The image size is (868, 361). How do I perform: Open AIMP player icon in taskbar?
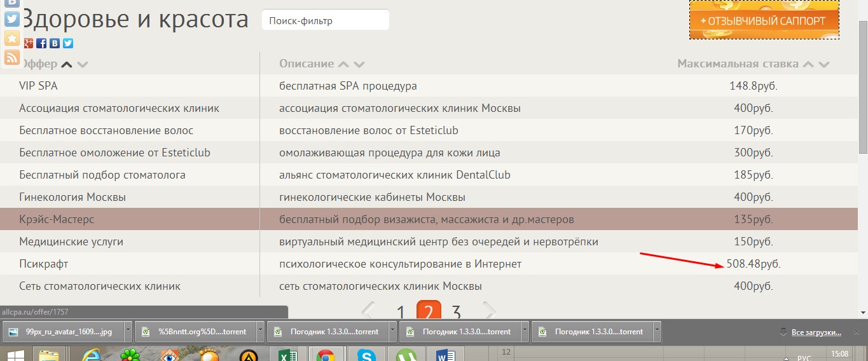click(x=249, y=354)
